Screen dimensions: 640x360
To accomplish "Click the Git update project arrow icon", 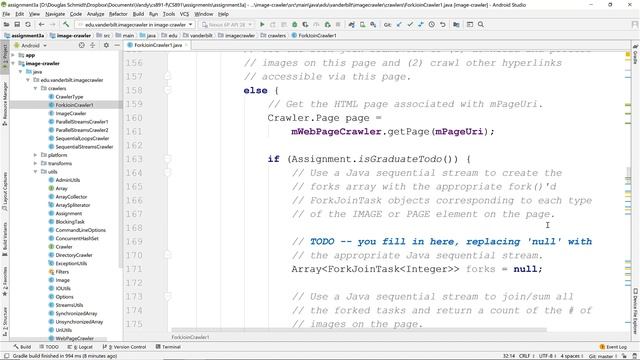I will [x=399, y=24].
